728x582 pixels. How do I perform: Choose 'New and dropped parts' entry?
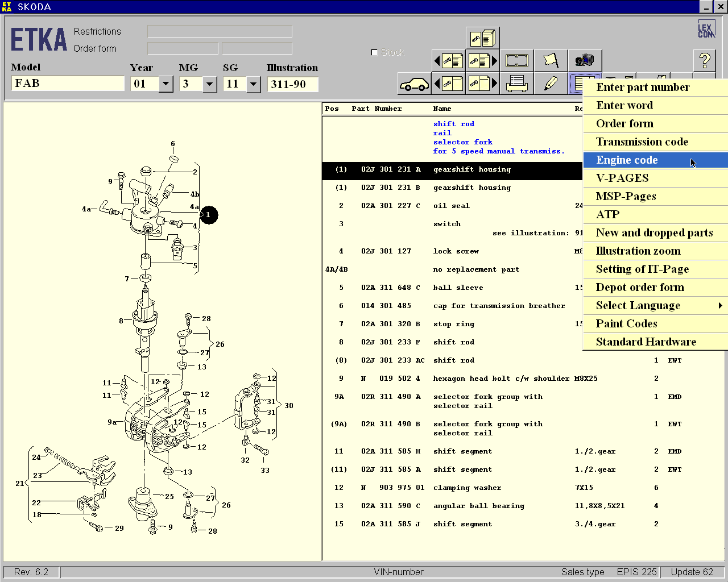coord(656,232)
